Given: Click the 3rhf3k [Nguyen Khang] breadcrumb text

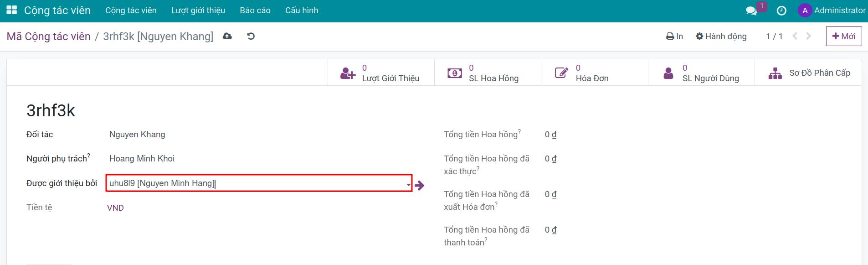Looking at the screenshot, I should (158, 36).
